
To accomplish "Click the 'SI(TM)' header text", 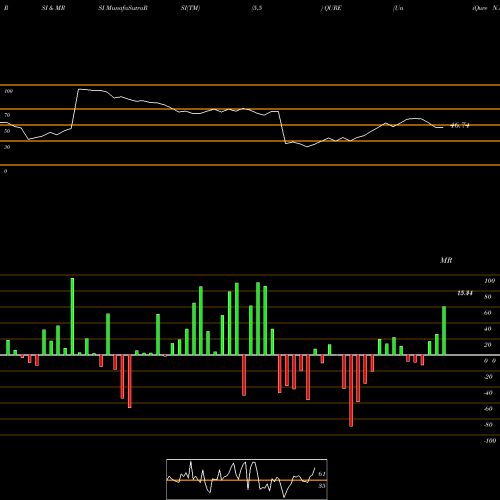I will (190, 8).
